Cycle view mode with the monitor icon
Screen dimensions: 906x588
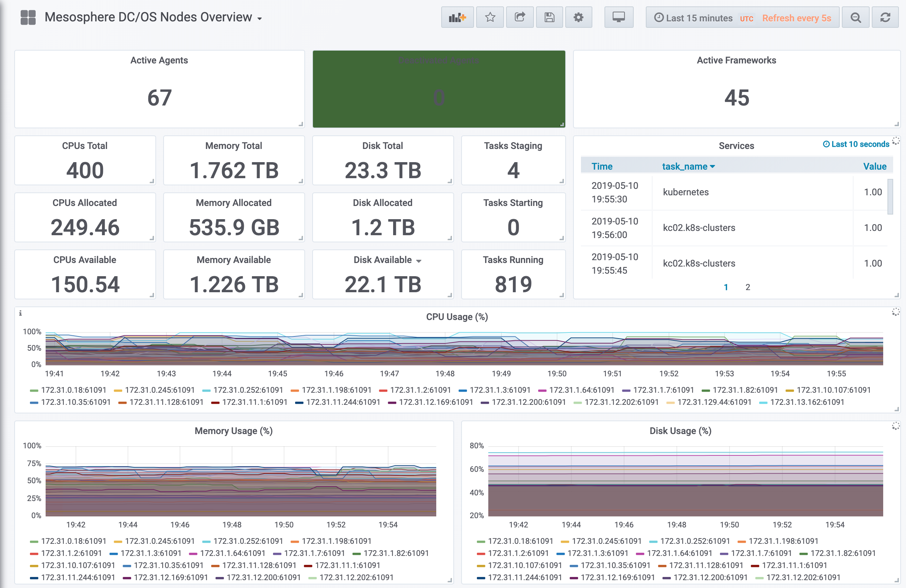pyautogui.click(x=619, y=17)
